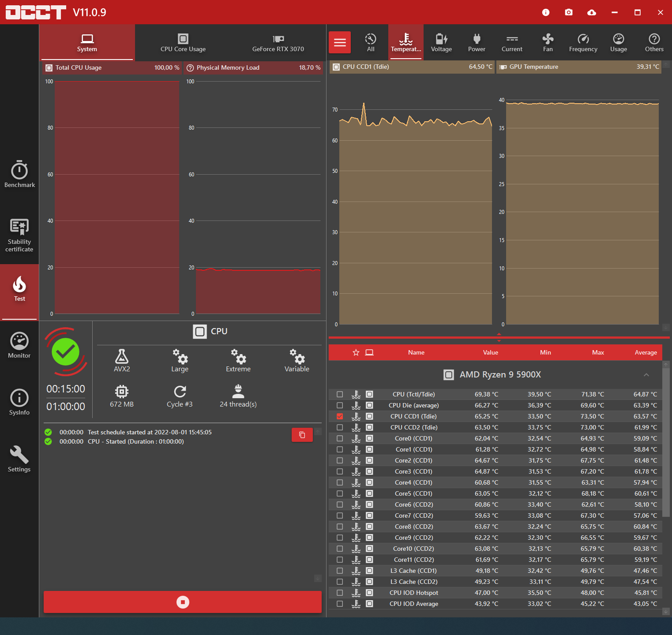
Task: Choose the Extreme mode option
Action: coord(238,361)
